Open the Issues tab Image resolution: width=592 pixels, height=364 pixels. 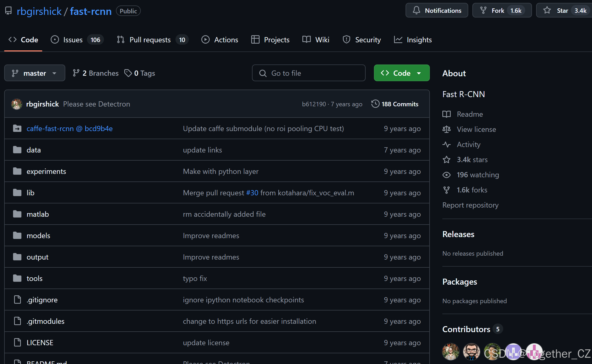tap(73, 40)
